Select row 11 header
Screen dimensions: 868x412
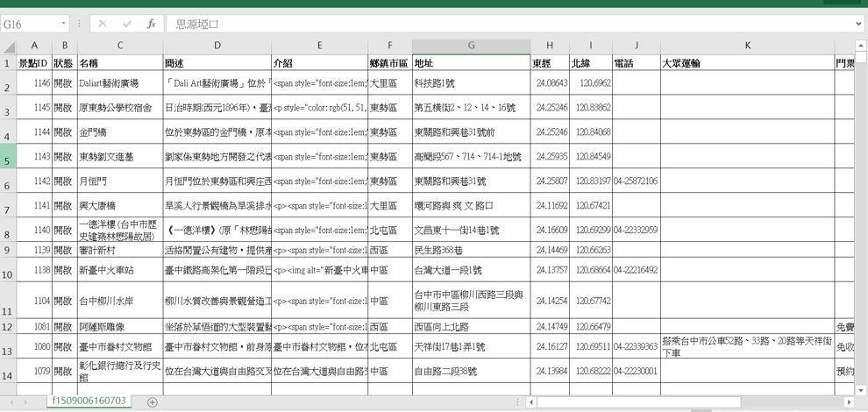(x=8, y=301)
